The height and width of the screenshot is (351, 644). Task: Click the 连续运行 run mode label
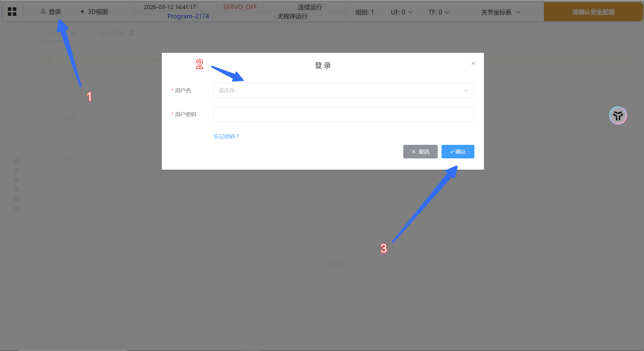(x=310, y=7)
